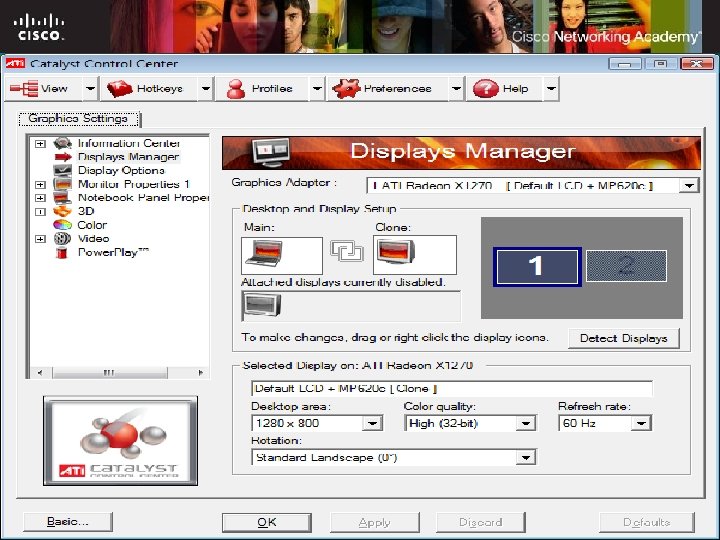Click the OK button
Viewport: 720px width, 540px height.
[x=267, y=523]
